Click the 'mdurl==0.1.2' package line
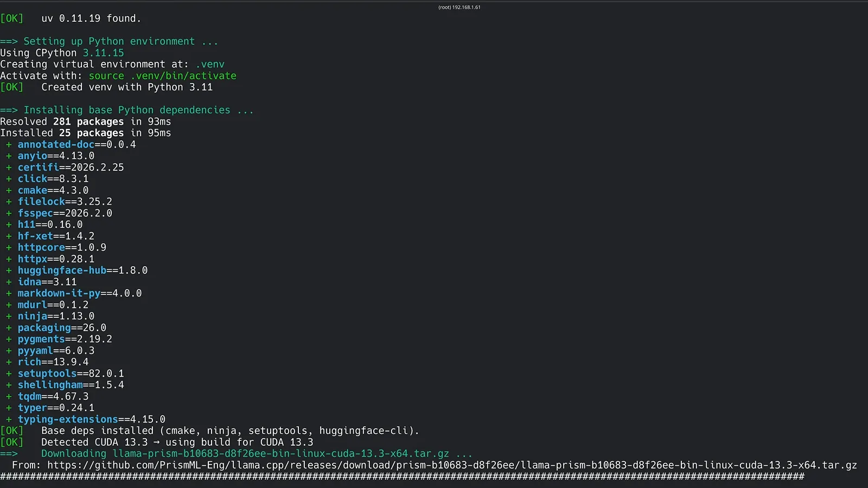 [53, 305]
